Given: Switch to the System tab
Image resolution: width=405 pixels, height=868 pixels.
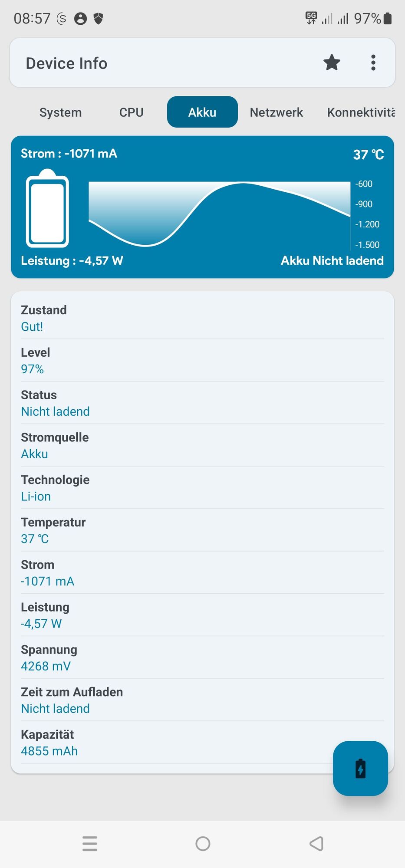Looking at the screenshot, I should click(x=60, y=112).
